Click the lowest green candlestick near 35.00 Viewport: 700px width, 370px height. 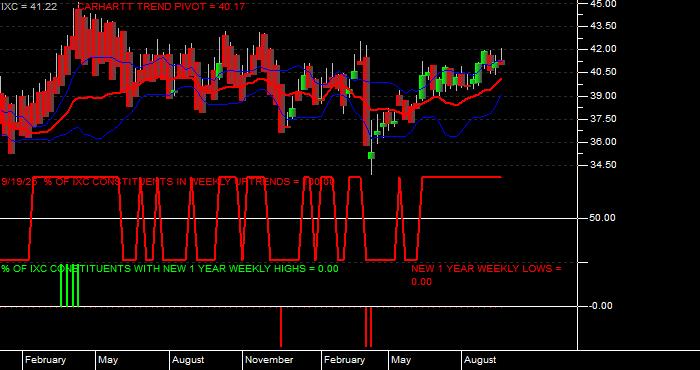tap(371, 155)
